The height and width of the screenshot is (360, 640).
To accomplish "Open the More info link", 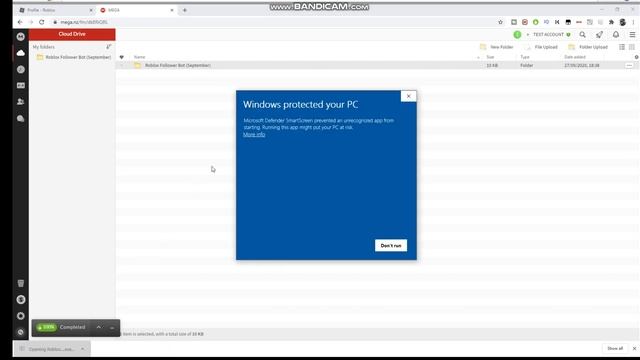I will 254,134.
